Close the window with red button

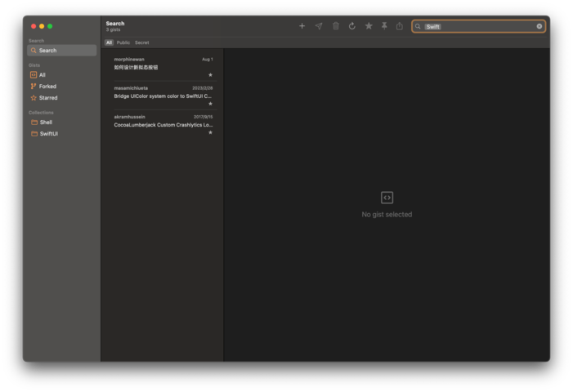[34, 26]
